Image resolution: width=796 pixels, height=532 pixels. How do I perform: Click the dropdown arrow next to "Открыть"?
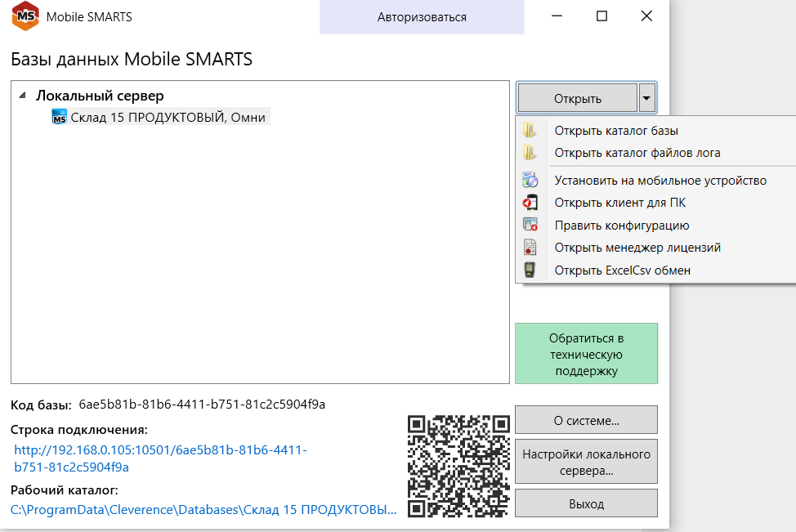[x=646, y=98]
